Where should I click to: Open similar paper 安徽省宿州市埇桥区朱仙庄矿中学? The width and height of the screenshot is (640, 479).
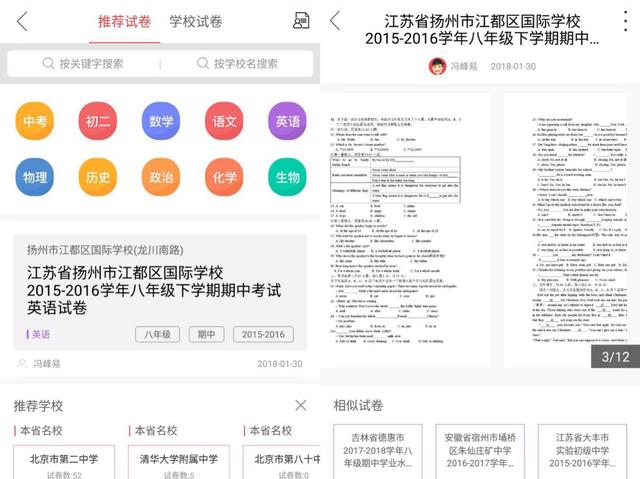480,451
